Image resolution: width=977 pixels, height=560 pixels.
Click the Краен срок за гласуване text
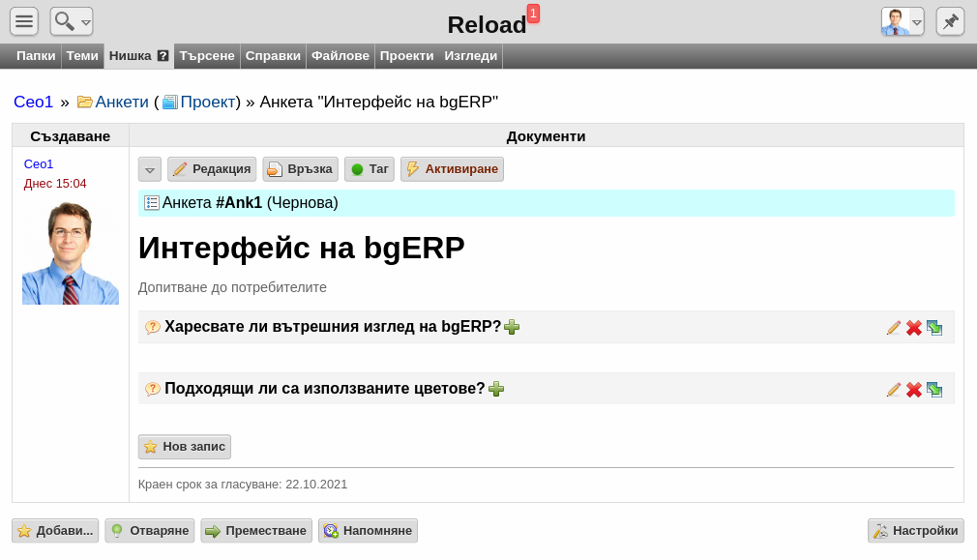tap(243, 485)
